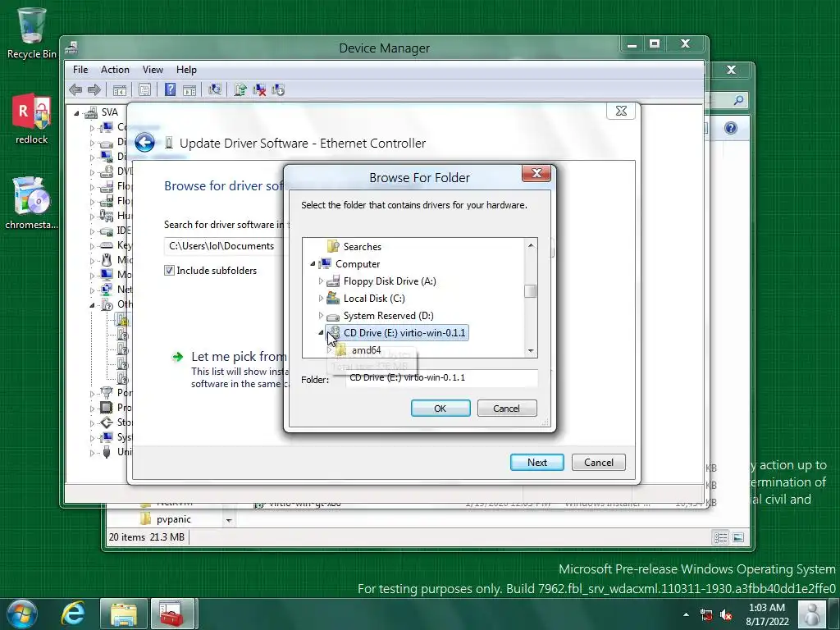Viewport: 840px width, 630px height.
Task: Click the Forward arrow in Device Manager toolbar
Action: pyautogui.click(x=94, y=90)
